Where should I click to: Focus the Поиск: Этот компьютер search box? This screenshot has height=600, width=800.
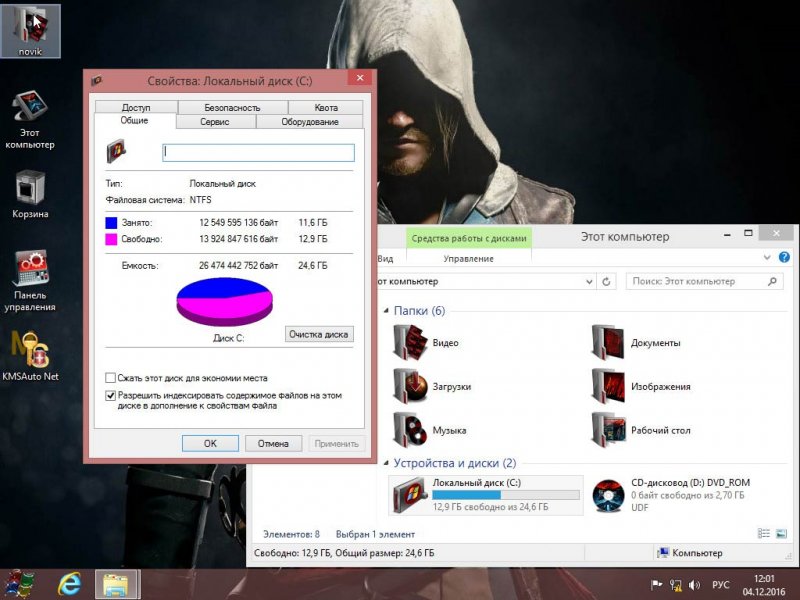[x=704, y=281]
